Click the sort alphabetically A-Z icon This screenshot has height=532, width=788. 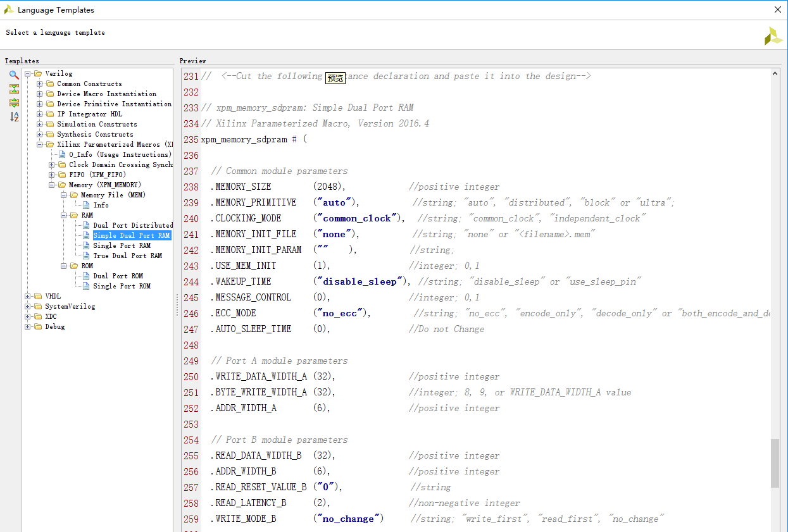click(x=14, y=116)
